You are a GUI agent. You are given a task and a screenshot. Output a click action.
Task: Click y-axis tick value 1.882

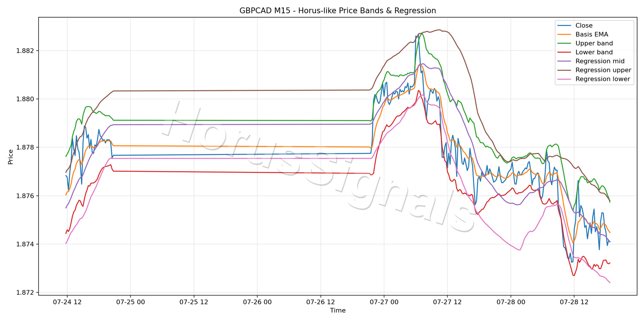coord(25,51)
